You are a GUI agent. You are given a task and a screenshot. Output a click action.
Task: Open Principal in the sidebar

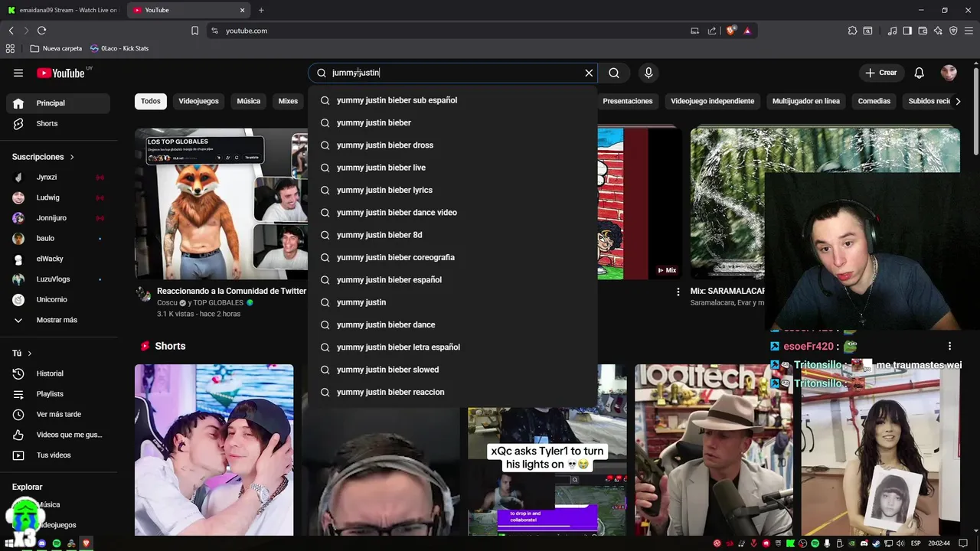[x=58, y=103]
